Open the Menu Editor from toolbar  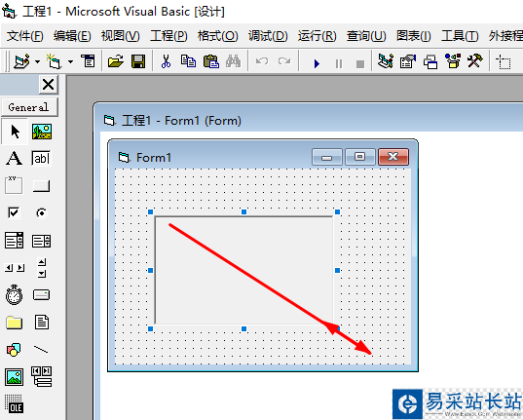coord(89,61)
